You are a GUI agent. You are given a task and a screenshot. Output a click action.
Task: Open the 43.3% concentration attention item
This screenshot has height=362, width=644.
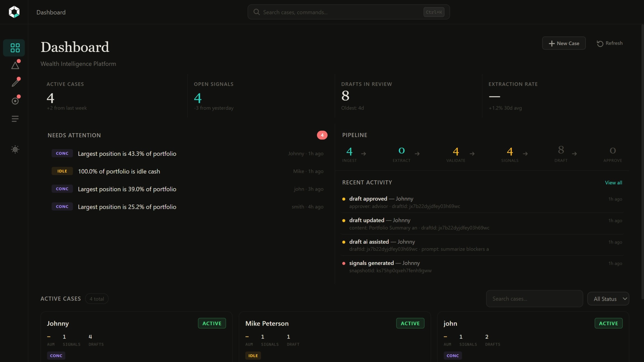point(127,154)
